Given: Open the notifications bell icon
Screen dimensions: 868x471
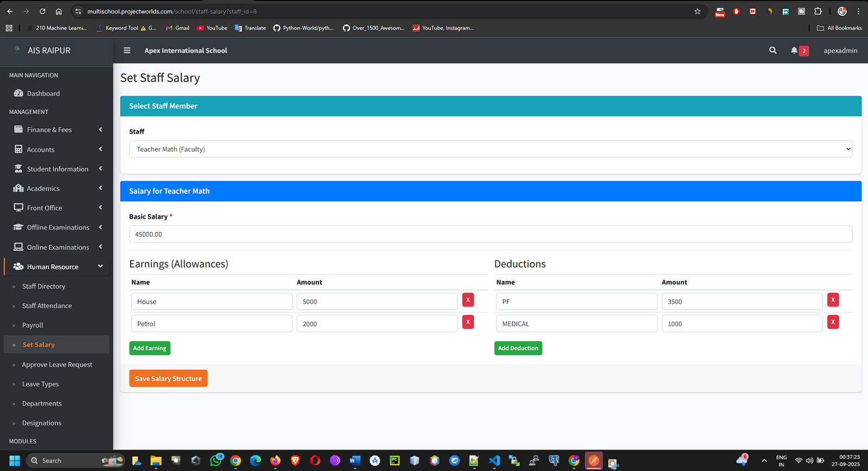Looking at the screenshot, I should coord(794,50).
